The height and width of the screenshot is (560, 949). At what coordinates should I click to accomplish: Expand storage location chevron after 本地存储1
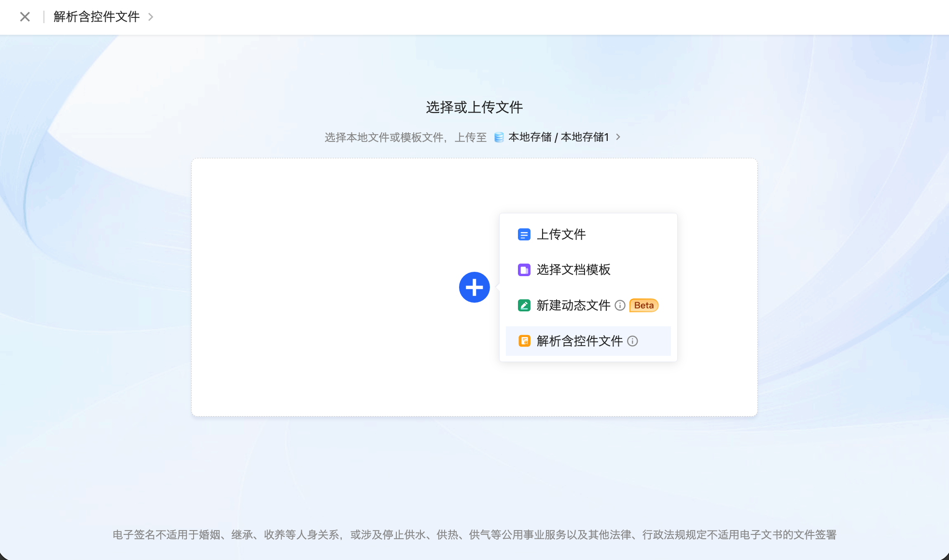tap(618, 137)
